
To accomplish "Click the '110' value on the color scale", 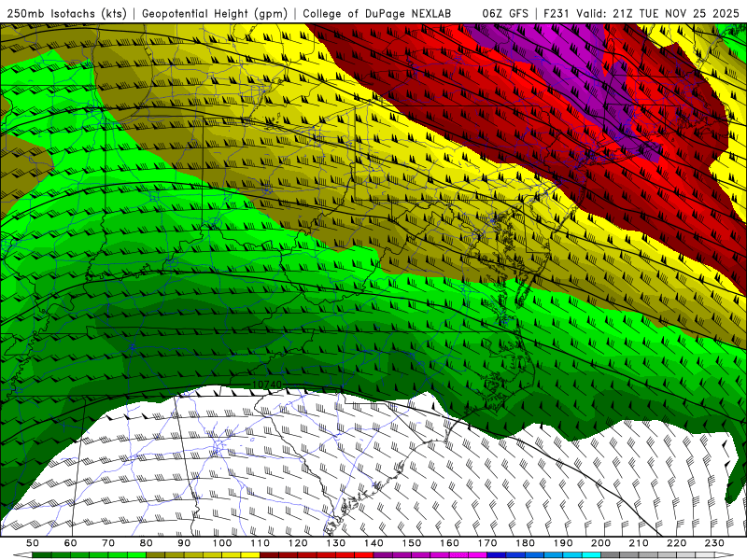I will pos(260,543).
